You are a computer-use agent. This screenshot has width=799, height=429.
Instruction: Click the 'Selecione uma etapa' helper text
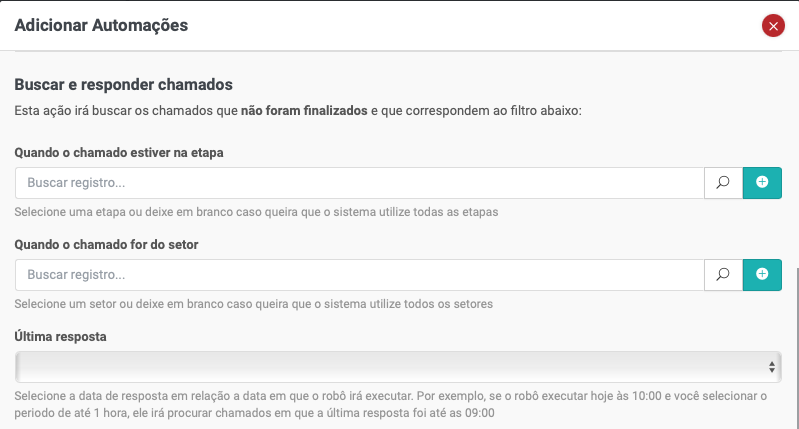[x=256, y=212]
